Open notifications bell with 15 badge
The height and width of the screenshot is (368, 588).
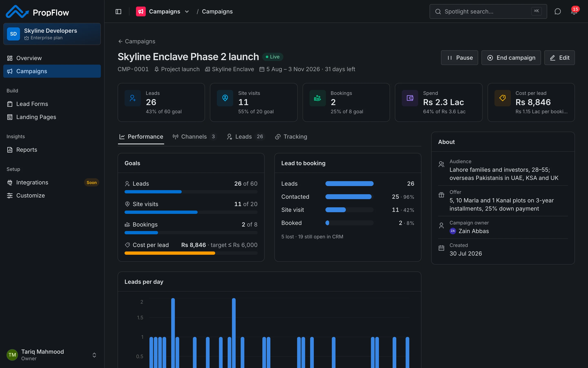[x=574, y=11]
